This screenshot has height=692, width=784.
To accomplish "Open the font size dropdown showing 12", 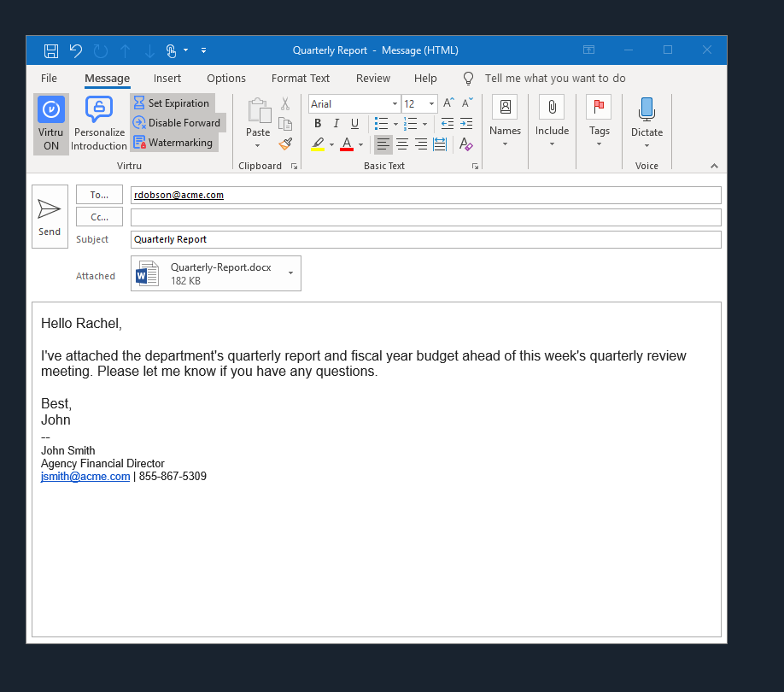I will pos(431,104).
